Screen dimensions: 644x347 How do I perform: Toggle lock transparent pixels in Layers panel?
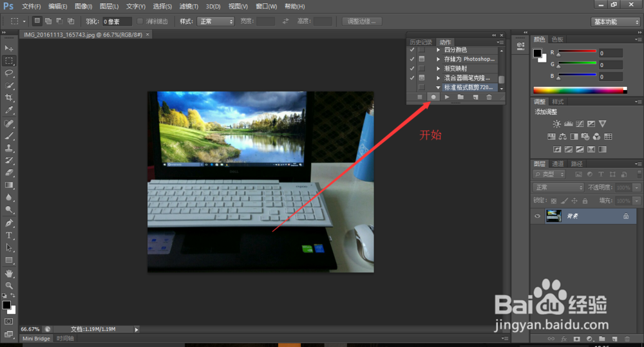coord(554,201)
